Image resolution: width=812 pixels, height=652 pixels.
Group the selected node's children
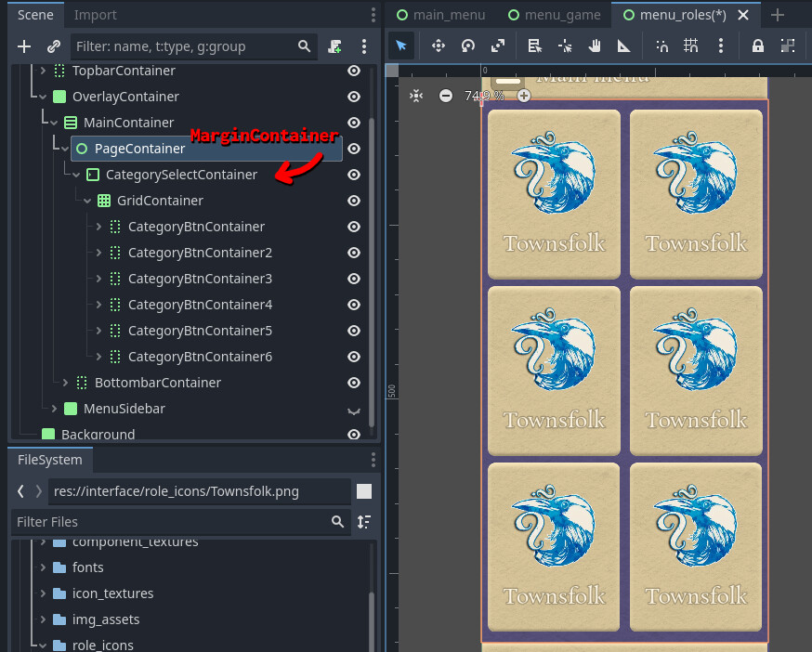(x=788, y=46)
